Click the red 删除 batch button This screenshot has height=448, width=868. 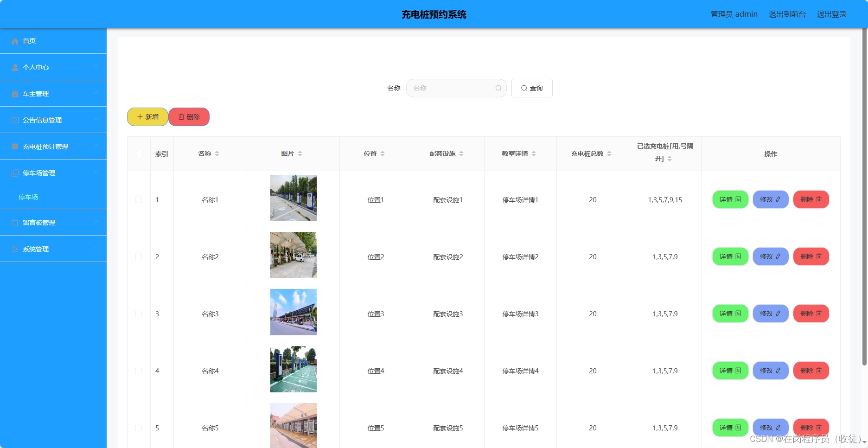point(189,117)
